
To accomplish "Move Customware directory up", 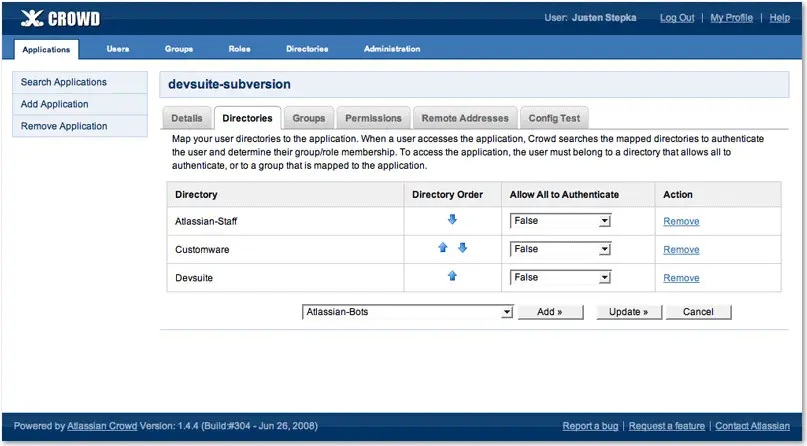I will 443,248.
